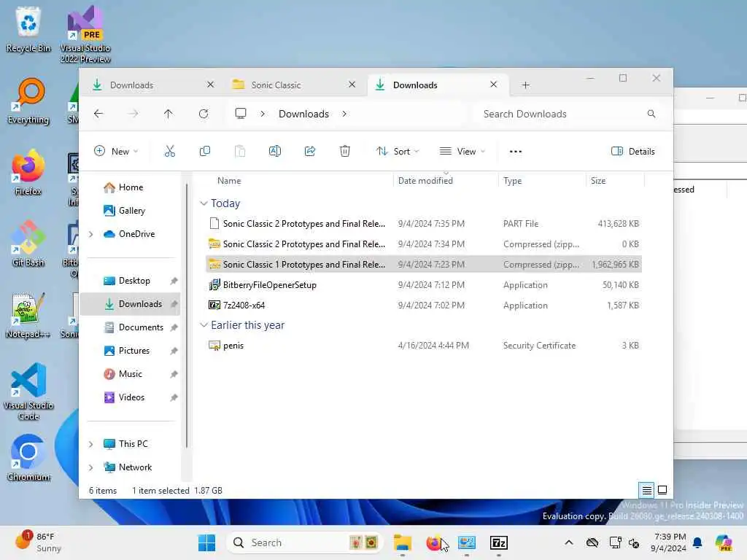This screenshot has width=747, height=560.
Task: Open Gallery in navigation pane
Action: point(131,211)
